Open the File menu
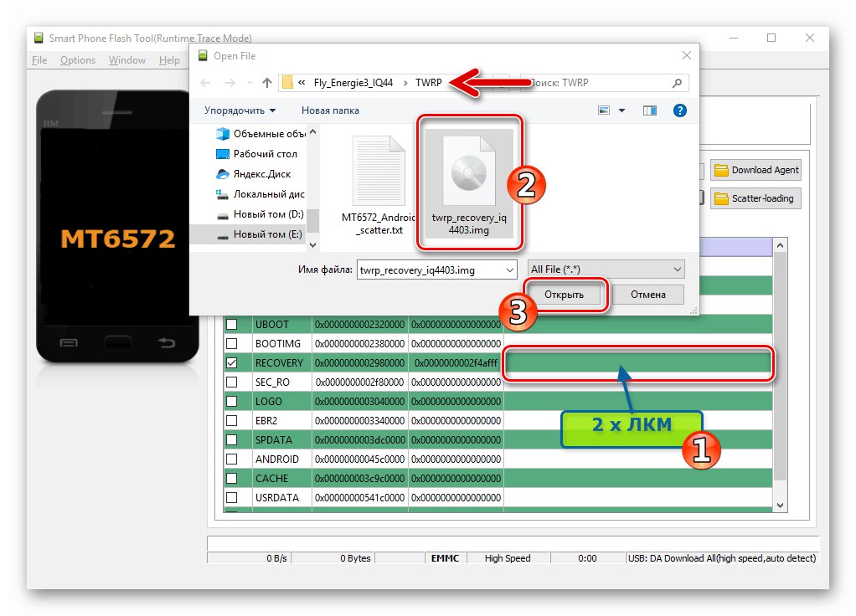 (39, 60)
